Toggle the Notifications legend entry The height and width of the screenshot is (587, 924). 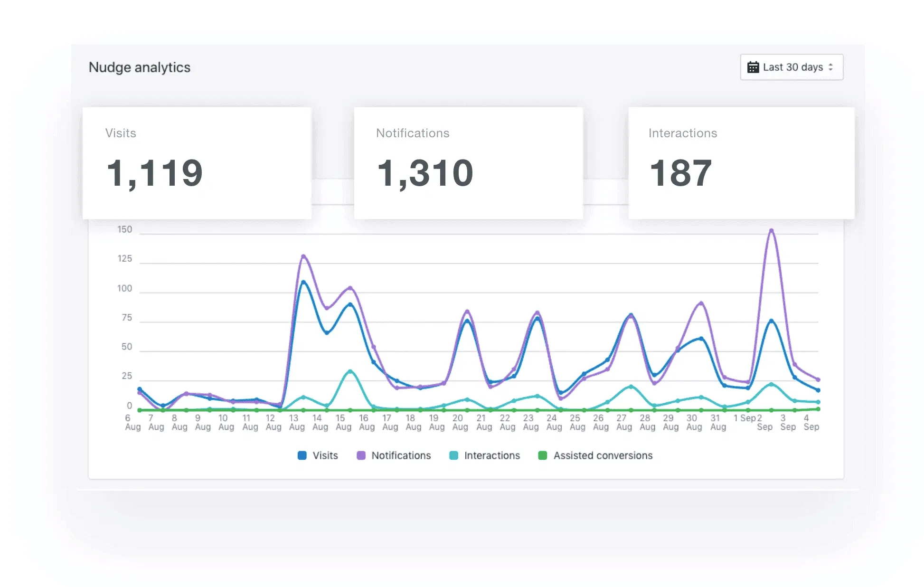point(401,455)
